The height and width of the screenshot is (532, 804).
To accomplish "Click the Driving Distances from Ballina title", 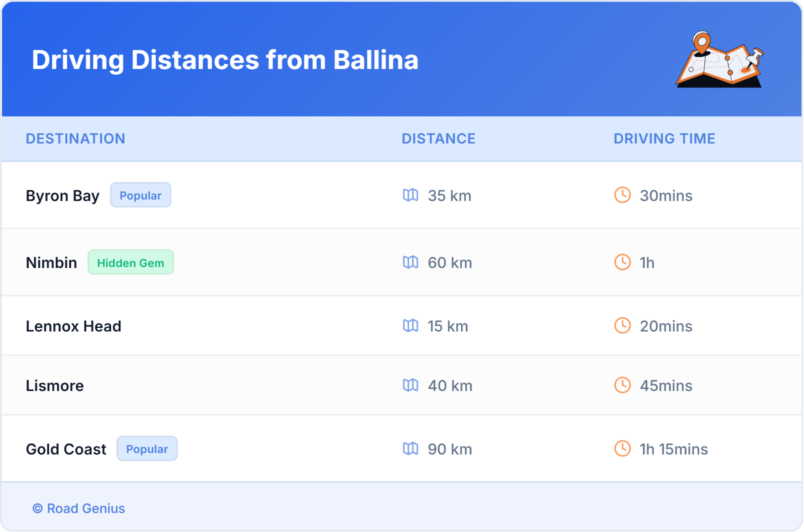I will point(225,60).
